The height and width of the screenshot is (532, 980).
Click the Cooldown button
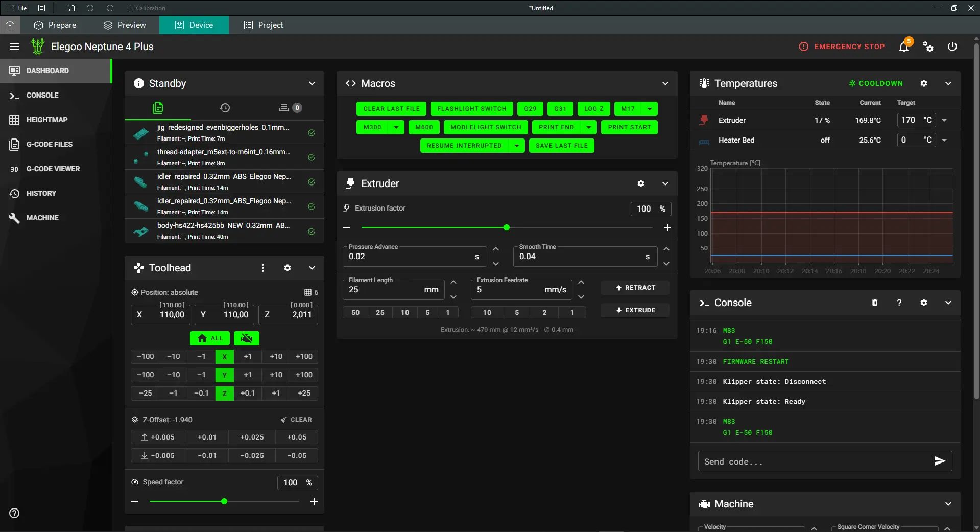click(876, 83)
